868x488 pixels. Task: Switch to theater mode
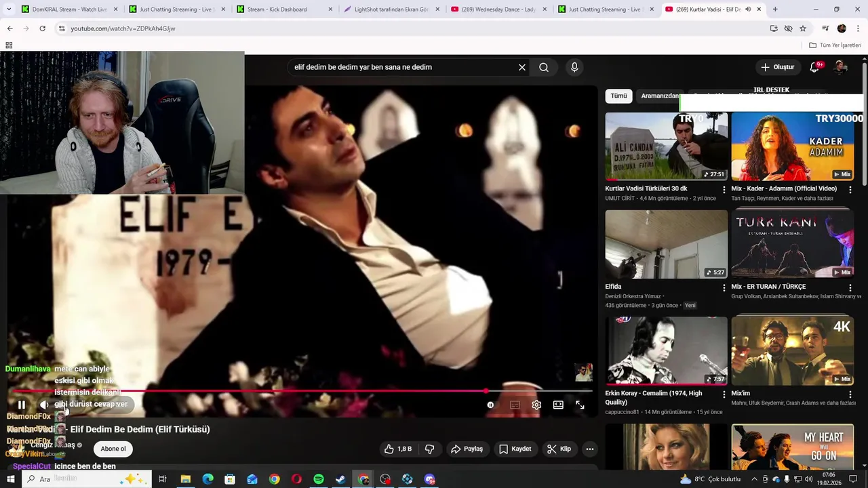tap(558, 405)
